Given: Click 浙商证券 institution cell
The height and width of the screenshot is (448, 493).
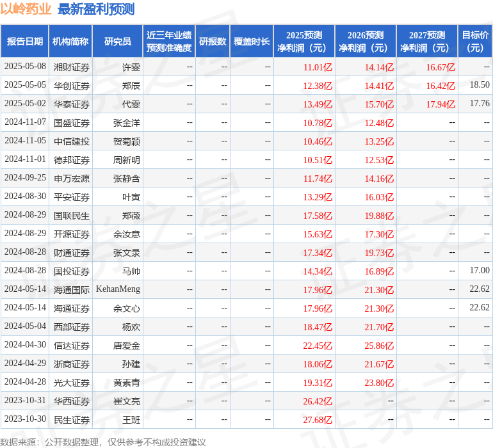Looking at the screenshot, I should (x=71, y=364).
